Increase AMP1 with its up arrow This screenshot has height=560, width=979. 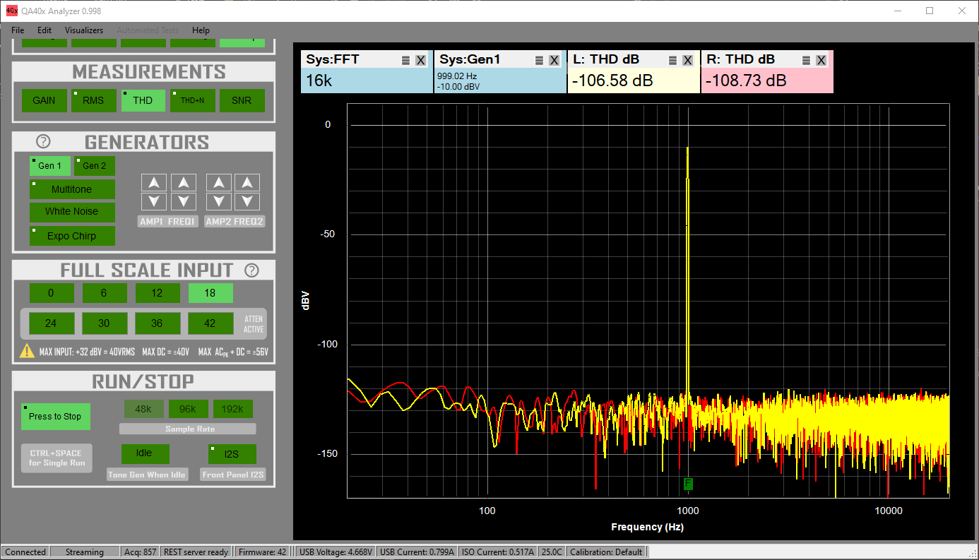(154, 183)
